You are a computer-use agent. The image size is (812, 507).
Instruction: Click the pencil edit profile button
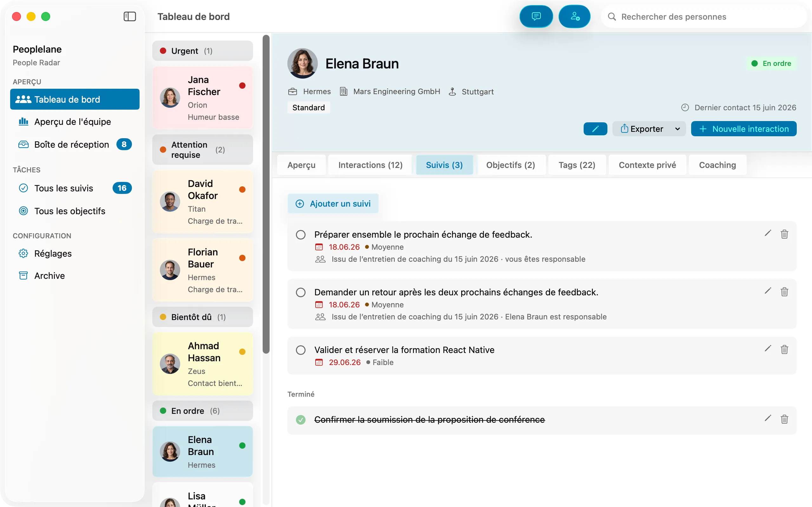[595, 129]
